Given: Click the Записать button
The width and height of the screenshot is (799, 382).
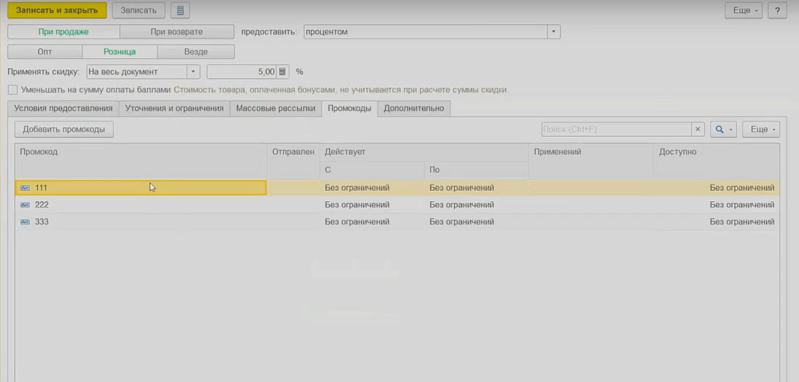Looking at the screenshot, I should pos(139,10).
